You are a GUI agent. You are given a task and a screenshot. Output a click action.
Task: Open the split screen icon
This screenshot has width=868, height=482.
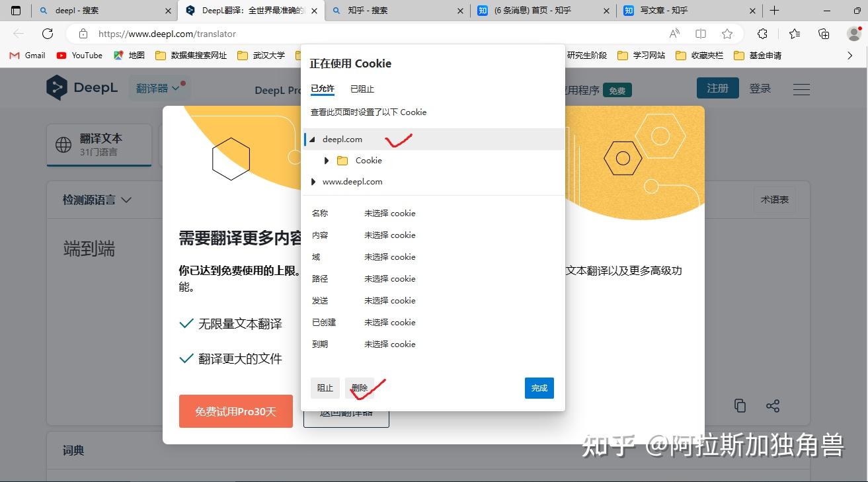[701, 34]
